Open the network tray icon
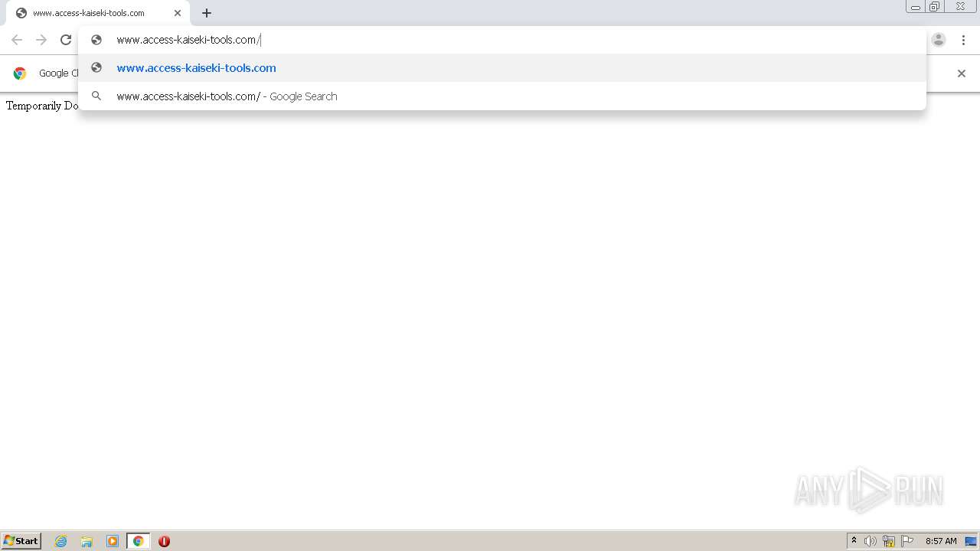 click(889, 541)
